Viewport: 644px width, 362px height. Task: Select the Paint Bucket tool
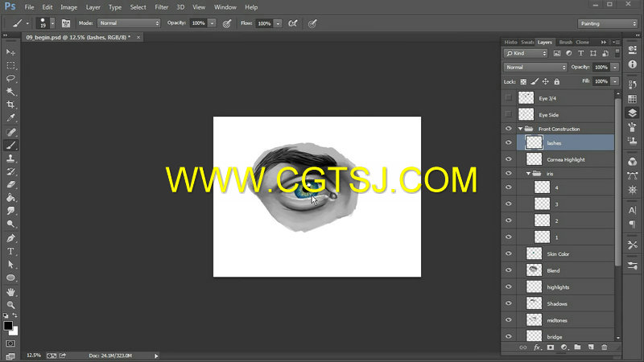10,198
